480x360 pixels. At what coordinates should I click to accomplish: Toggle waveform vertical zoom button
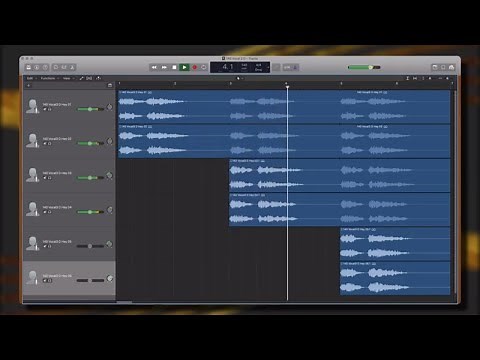coord(407,78)
